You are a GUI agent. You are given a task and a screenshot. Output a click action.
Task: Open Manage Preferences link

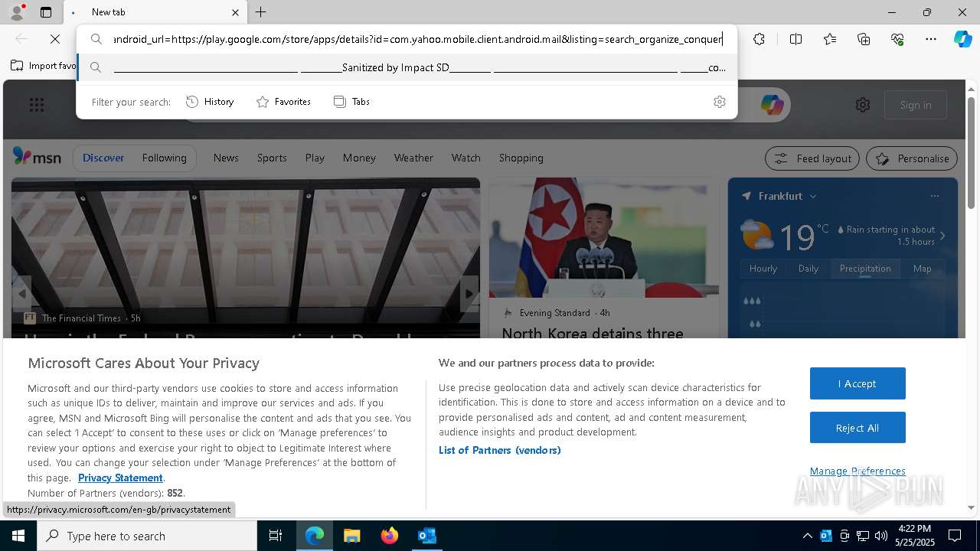point(857,471)
